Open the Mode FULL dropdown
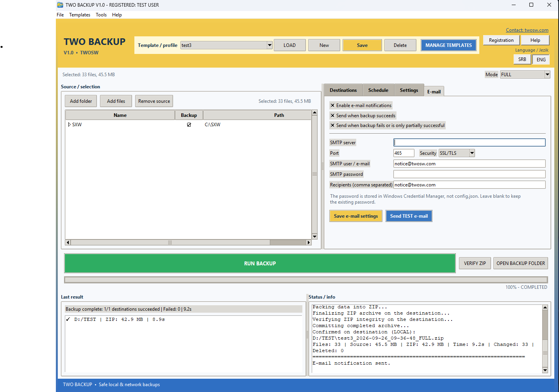The image size is (559, 392). (547, 75)
